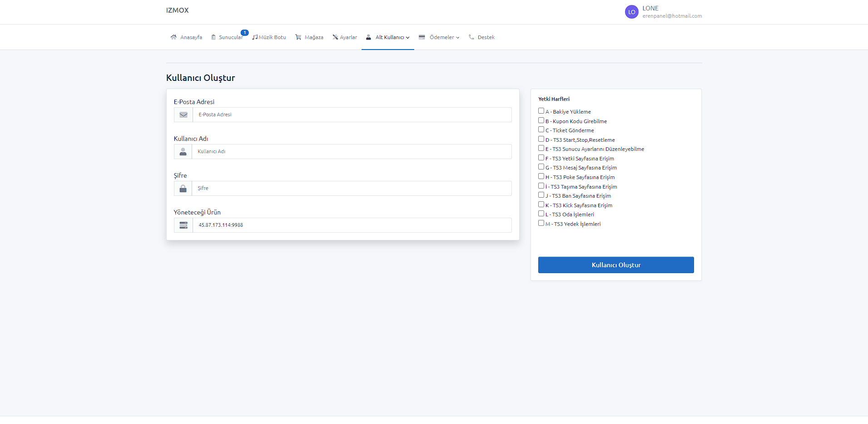Click the credit card Ödemeler icon
The height and width of the screenshot is (424, 868).
[x=422, y=37]
